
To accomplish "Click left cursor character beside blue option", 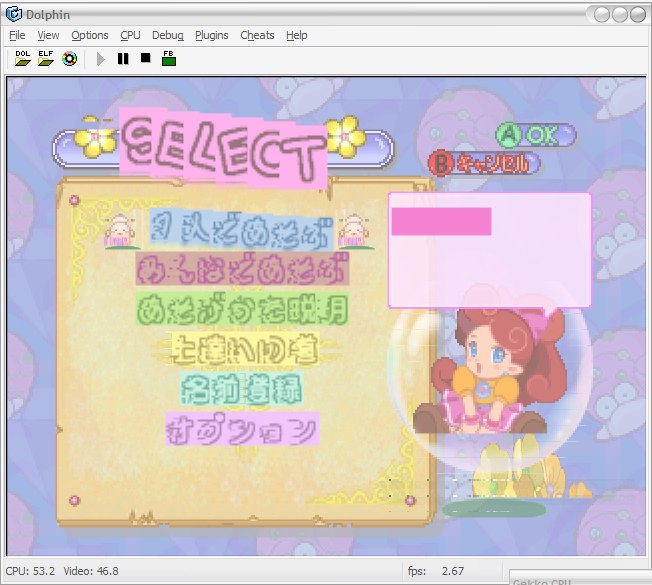I will pyautogui.click(x=121, y=232).
